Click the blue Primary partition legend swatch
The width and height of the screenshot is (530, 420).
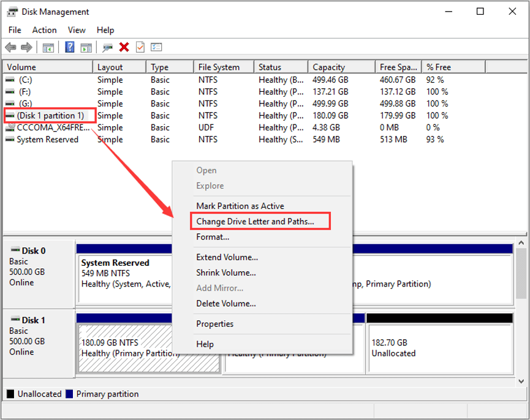click(69, 394)
